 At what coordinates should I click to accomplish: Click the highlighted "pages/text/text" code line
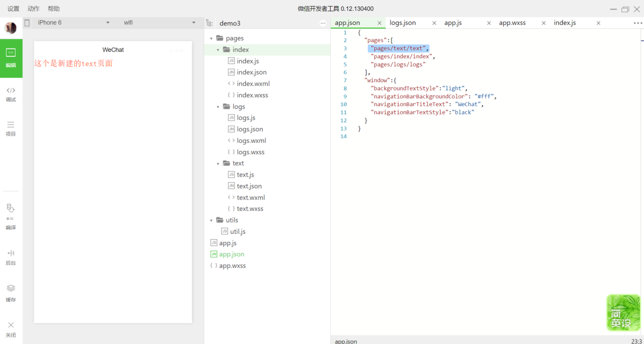[x=399, y=48]
